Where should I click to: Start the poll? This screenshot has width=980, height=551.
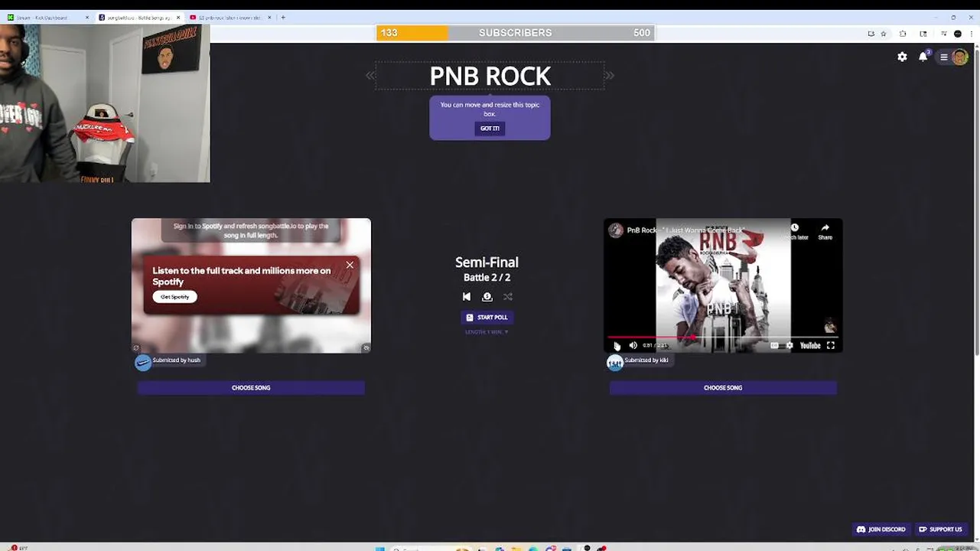487,317
